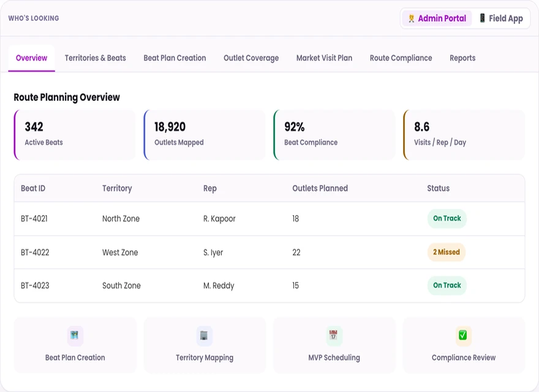The image size is (539, 392).
Task: Click rep name S. Iyer
Action: point(213,252)
